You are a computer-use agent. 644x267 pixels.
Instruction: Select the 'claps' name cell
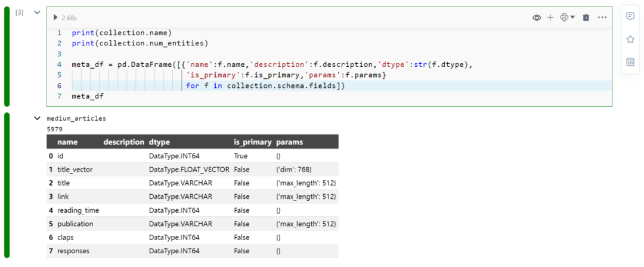66,237
